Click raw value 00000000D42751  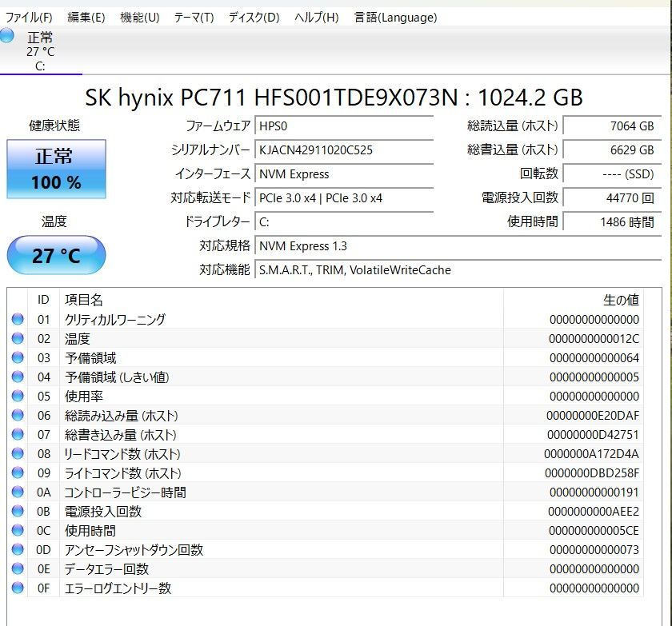[593, 435]
